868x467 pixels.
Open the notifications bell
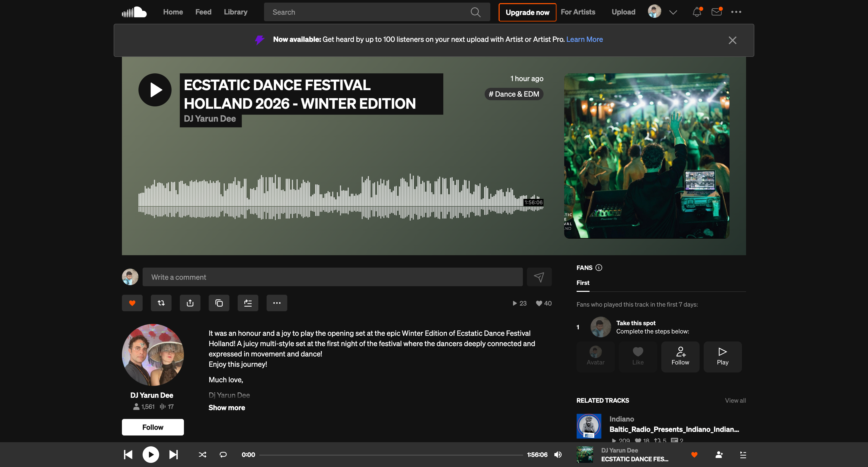click(x=696, y=12)
